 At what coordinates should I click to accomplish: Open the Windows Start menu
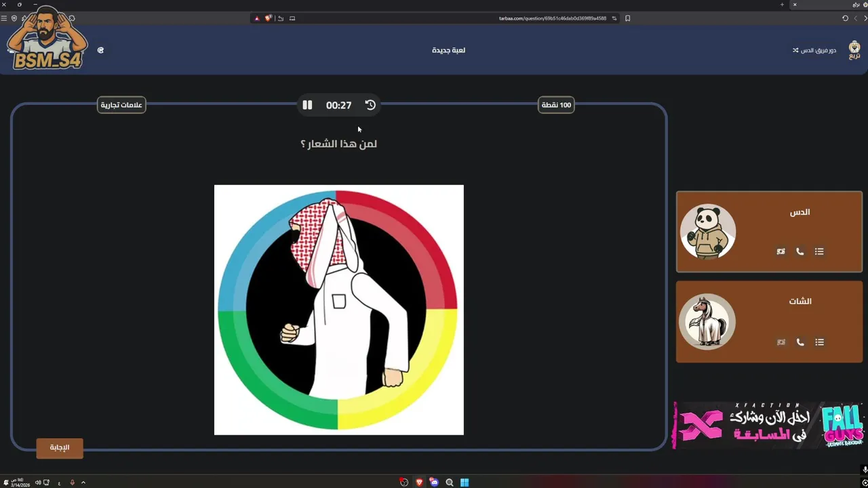point(465,483)
